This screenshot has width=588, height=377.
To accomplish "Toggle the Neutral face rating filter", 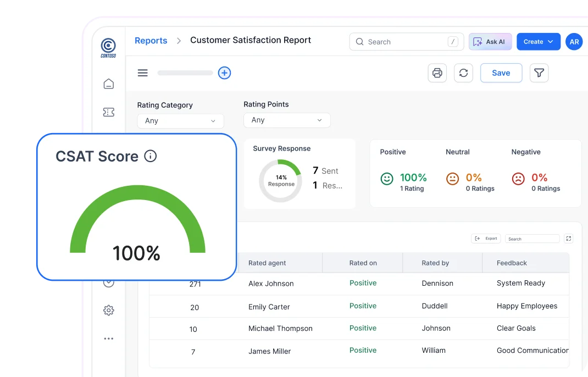I will (x=452, y=178).
